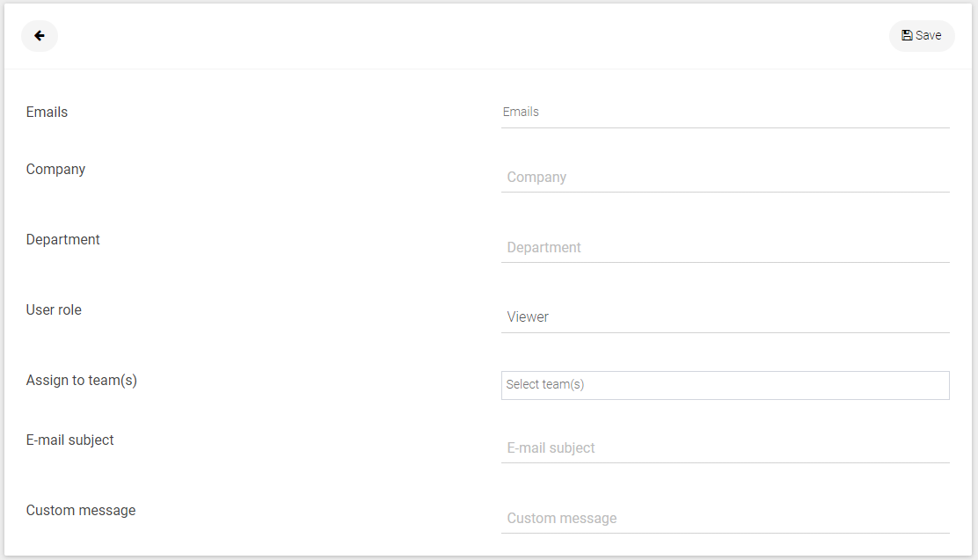Click the Select team(s) placeholder text
The height and width of the screenshot is (560, 978).
[545, 385]
